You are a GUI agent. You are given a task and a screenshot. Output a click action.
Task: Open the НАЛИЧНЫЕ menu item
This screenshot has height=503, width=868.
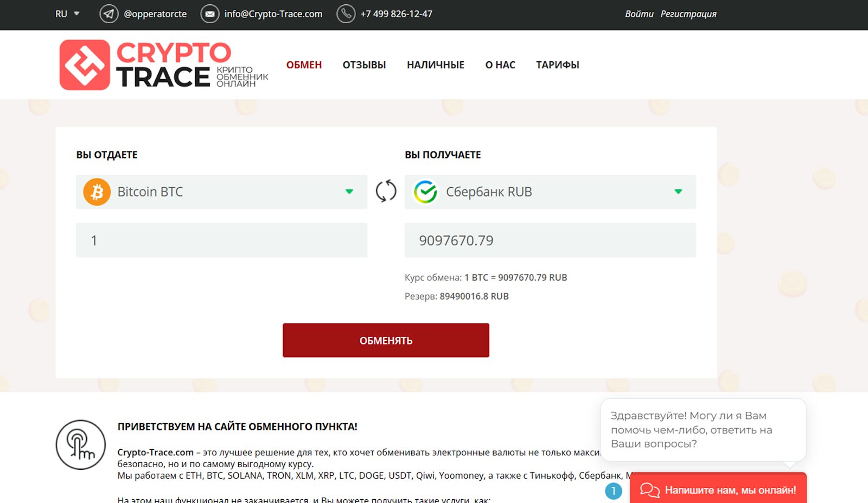(436, 65)
